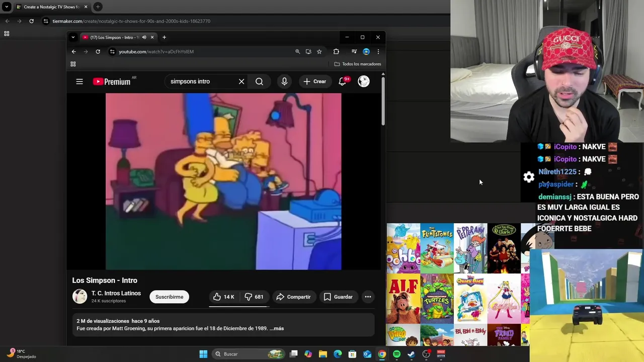Close the Los Simpson - Intro tab
Screen dimensions: 644x362
pos(152,37)
